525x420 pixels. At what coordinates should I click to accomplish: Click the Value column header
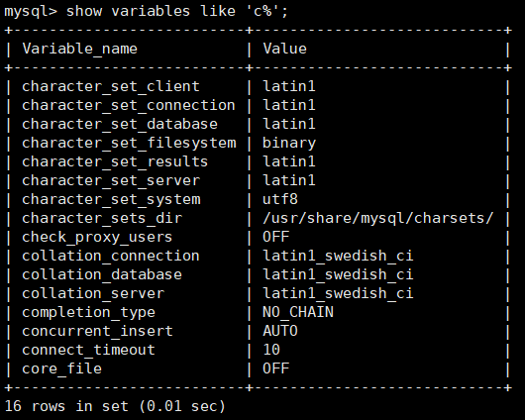click(x=284, y=49)
